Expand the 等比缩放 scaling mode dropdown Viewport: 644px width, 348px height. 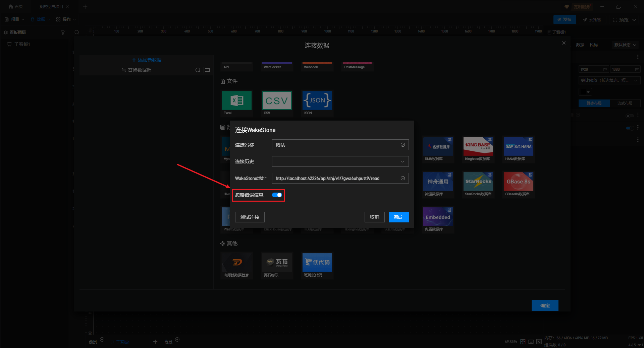[x=609, y=80]
